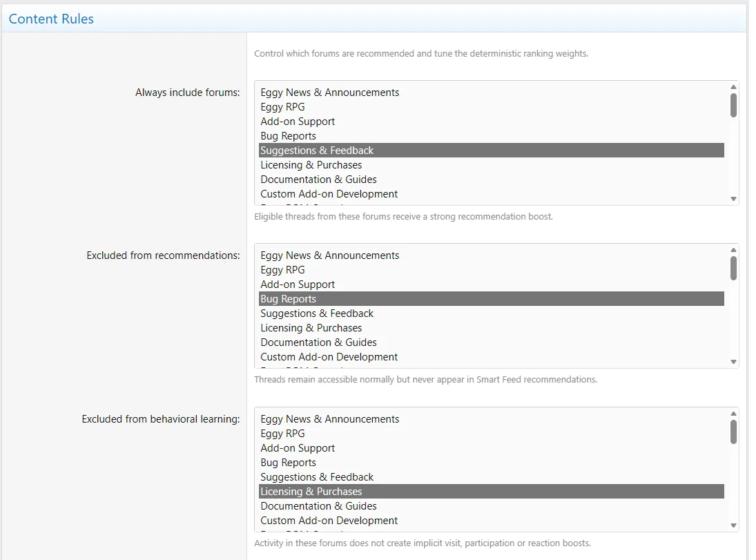Choose Documentation & Guides in Excluded from behavioral learning

pyautogui.click(x=492, y=506)
